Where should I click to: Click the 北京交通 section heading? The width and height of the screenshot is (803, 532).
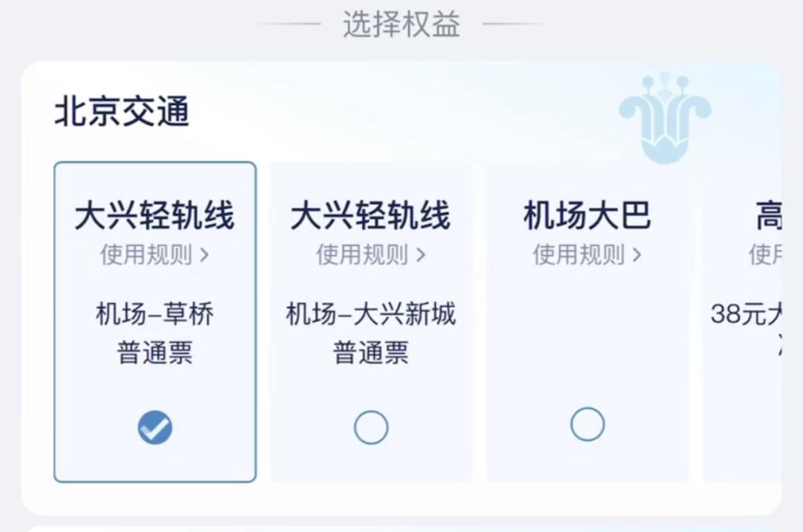[122, 113]
